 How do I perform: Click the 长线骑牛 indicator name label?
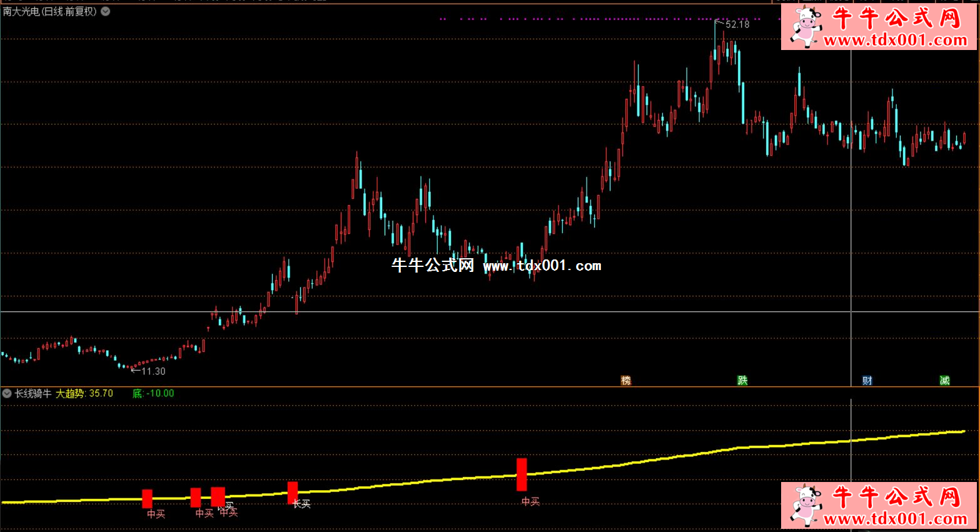[x=33, y=393]
